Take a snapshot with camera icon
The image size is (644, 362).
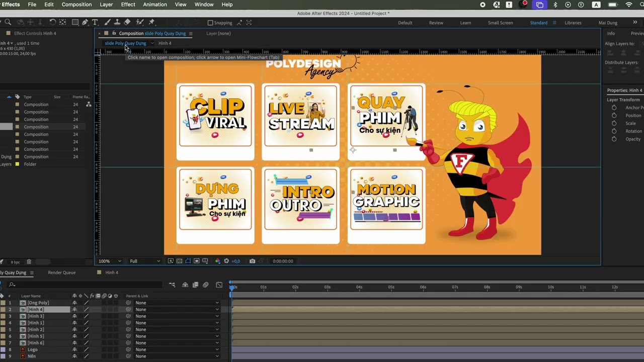coord(252,261)
